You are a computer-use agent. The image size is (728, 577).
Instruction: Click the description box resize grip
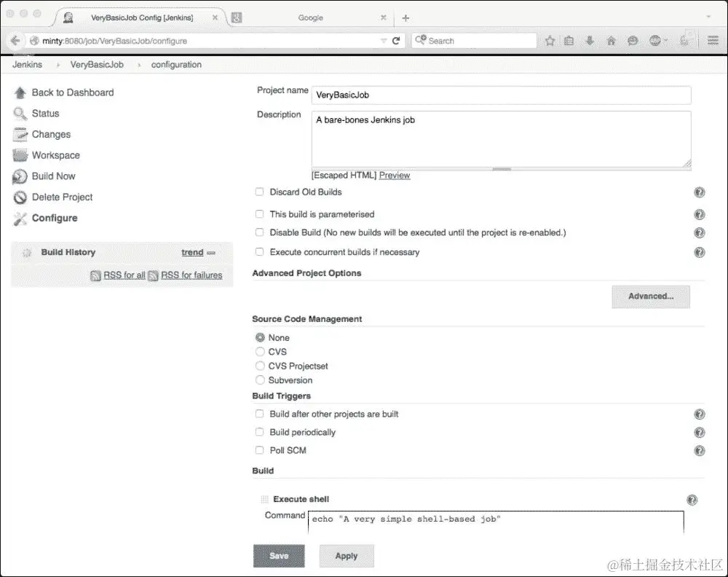point(687,163)
